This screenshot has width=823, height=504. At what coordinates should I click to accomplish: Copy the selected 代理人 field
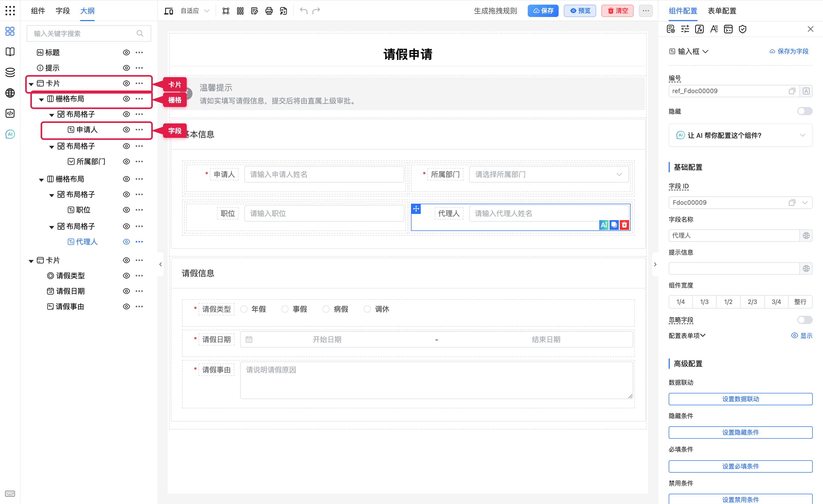(x=614, y=225)
